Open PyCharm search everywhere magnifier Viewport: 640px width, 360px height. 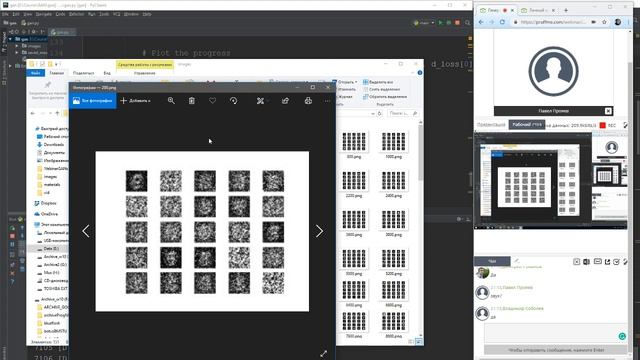pos(467,23)
